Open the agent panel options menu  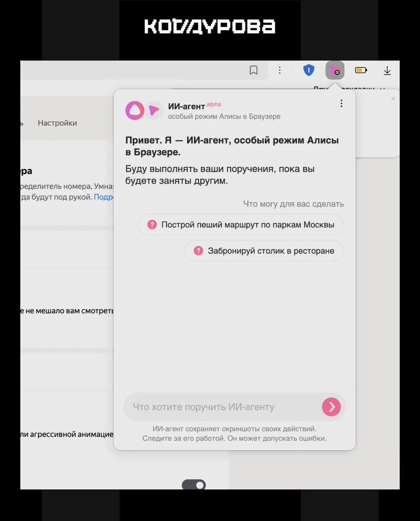341,103
